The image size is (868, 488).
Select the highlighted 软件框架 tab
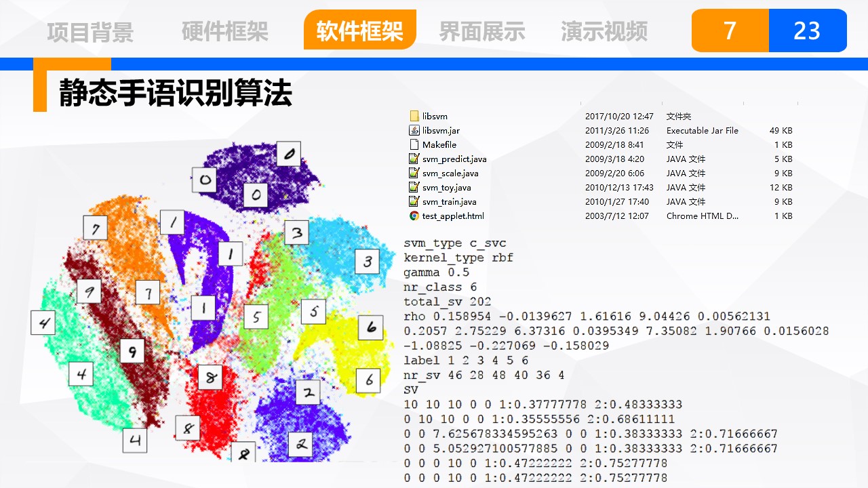(x=359, y=30)
